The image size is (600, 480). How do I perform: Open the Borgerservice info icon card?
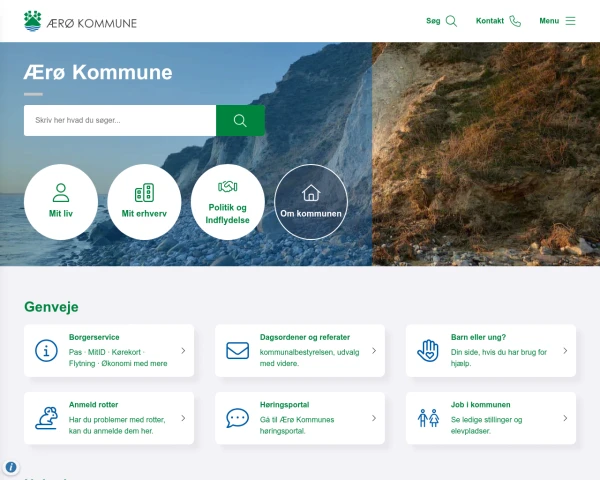coord(46,351)
